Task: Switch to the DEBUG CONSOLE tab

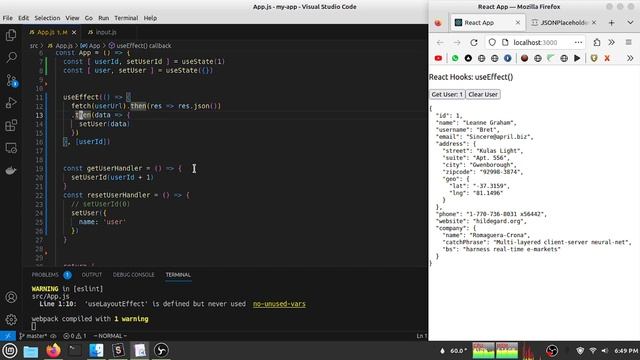Action: [x=133, y=275]
